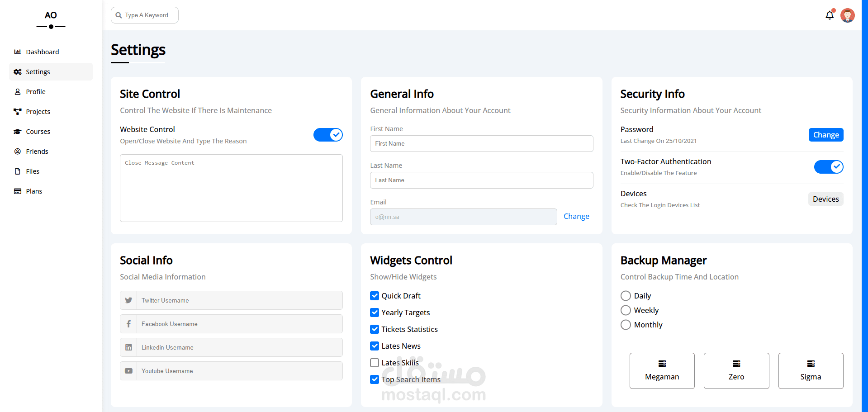
Task: Open the user avatar in the header
Action: coord(847,15)
